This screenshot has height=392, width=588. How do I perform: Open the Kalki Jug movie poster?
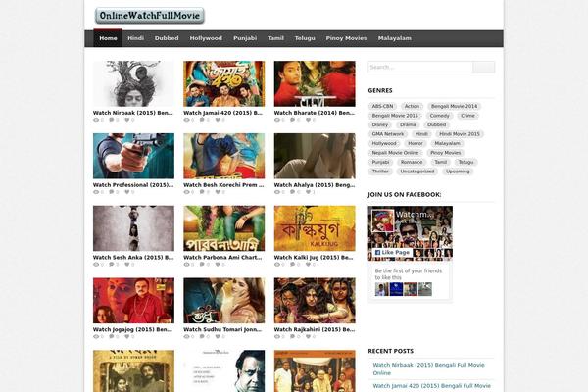point(315,228)
